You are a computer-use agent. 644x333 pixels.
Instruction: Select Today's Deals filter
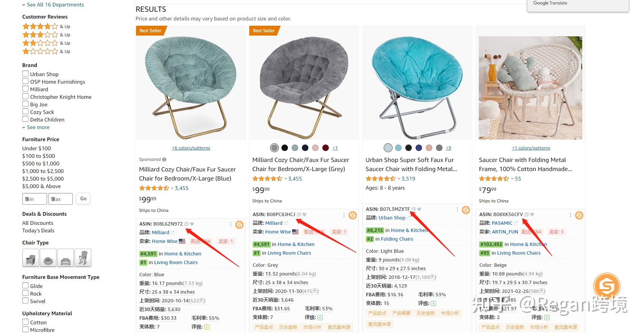pos(38,230)
